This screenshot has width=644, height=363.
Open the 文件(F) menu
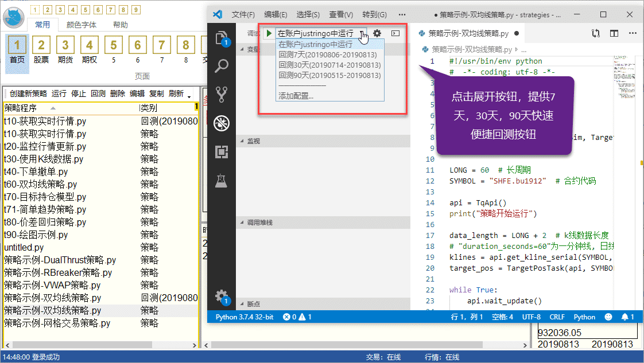click(243, 14)
